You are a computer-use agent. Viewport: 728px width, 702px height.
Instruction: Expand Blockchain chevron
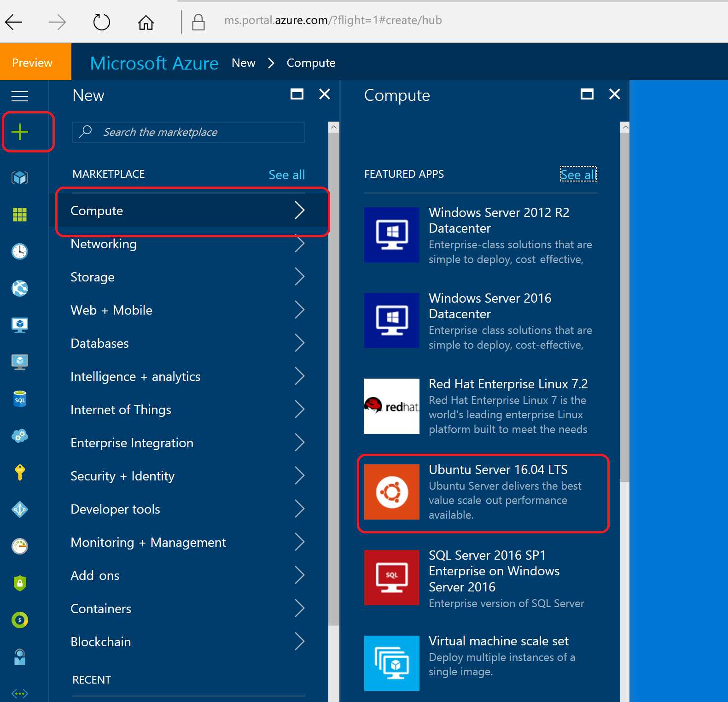(x=300, y=641)
